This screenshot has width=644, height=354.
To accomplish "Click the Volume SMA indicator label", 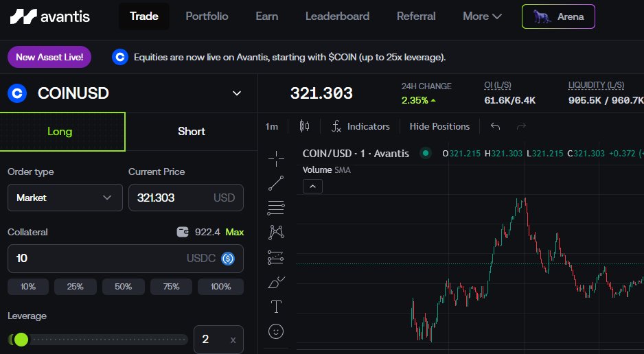I will (x=327, y=170).
